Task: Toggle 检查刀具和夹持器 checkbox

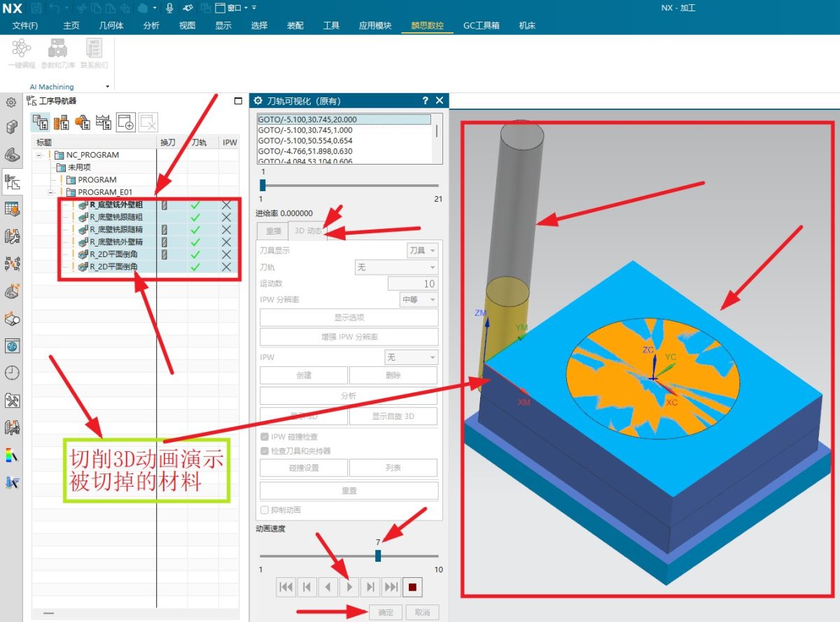Action: point(265,451)
